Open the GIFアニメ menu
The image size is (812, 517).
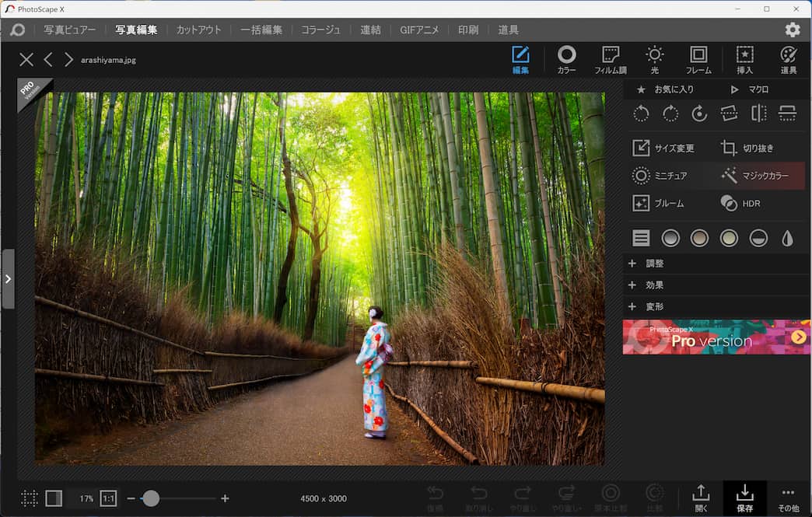[419, 30]
